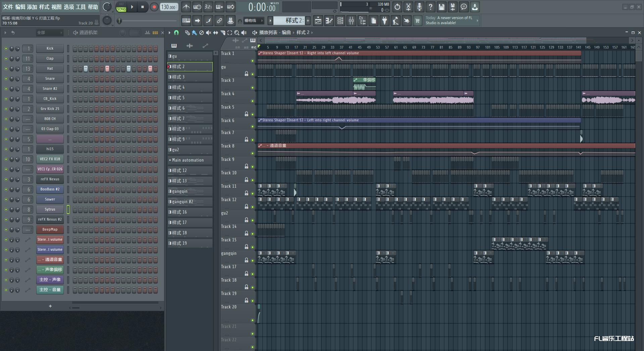Select the pencil draw tool in playlist
The width and height of the screenshot is (644, 351).
(x=188, y=33)
